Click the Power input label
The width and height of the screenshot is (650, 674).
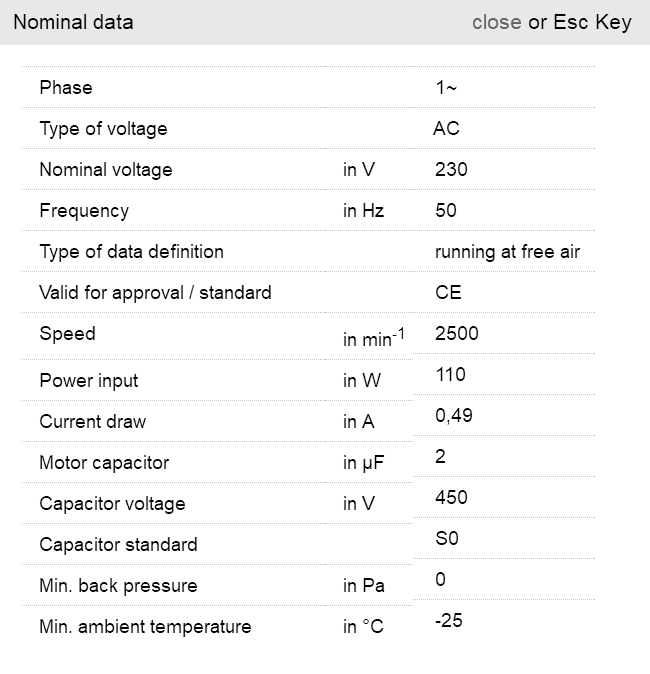[89, 381]
